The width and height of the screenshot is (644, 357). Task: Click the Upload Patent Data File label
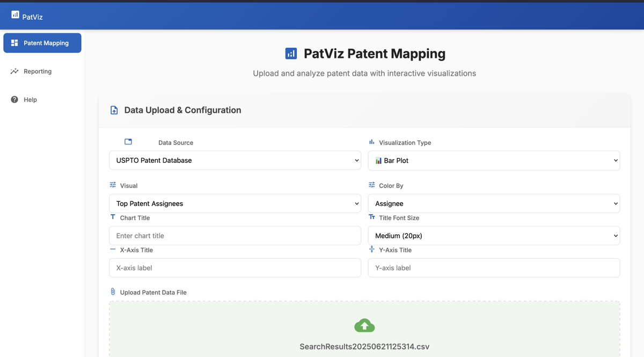[153, 293]
